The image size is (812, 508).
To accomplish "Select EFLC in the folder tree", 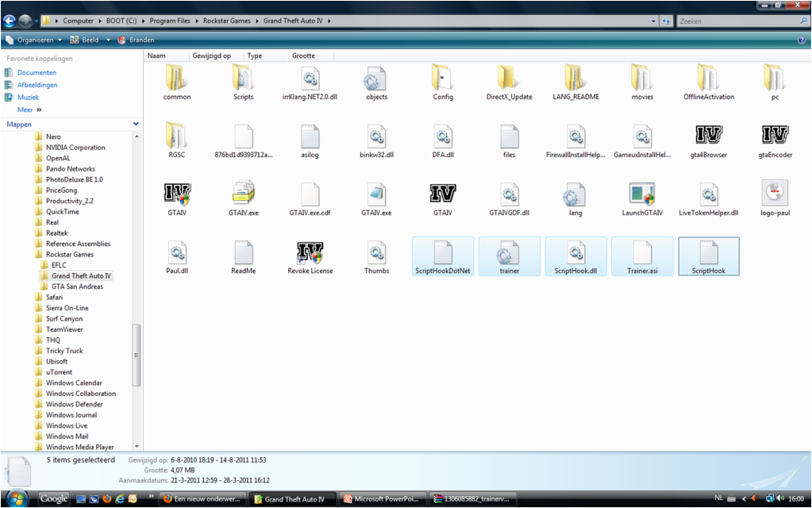I will [x=59, y=265].
